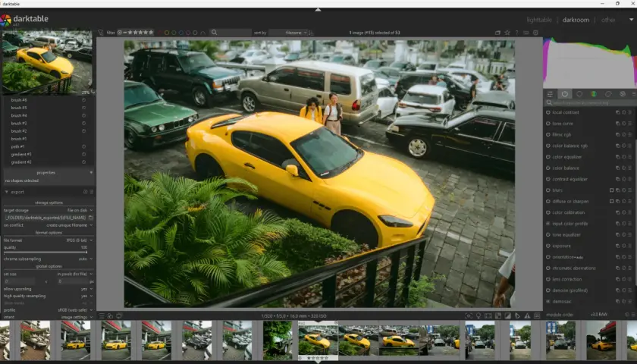The image size is (637, 364).
Task: Open blurs module multi-instance menu
Action: (x=617, y=190)
